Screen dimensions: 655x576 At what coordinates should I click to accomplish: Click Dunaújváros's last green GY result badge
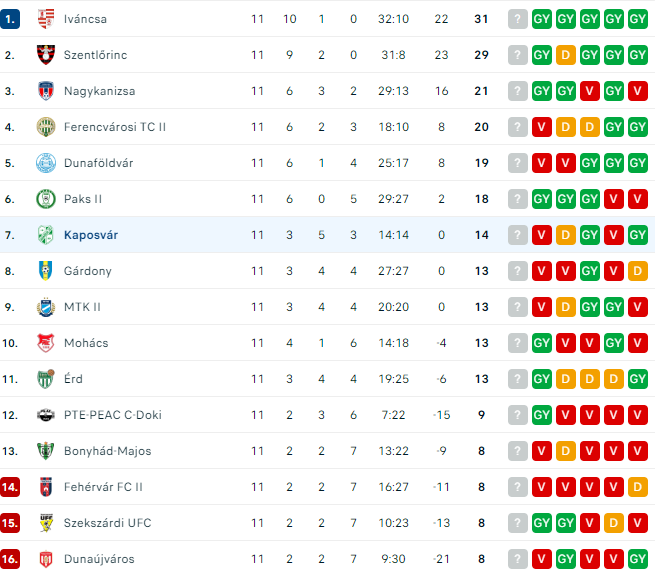637,559
